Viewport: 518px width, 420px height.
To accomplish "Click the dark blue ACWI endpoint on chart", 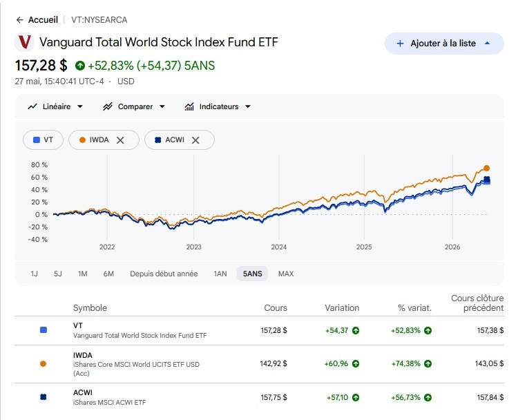I will tap(487, 180).
